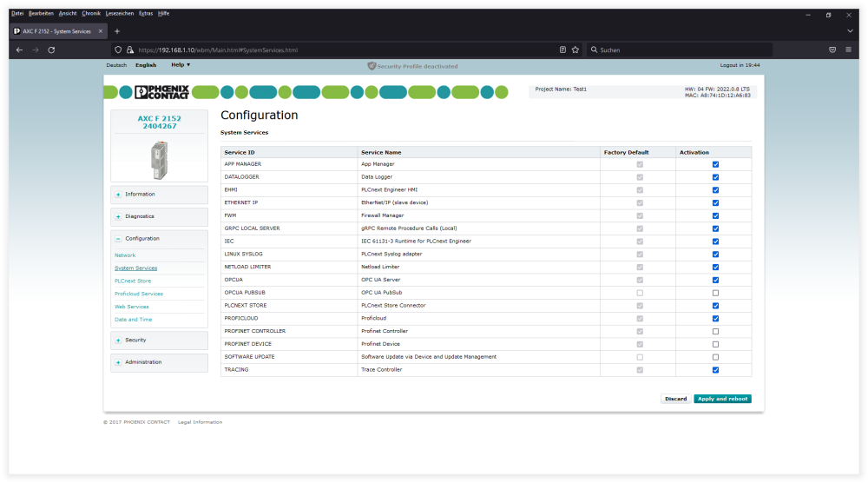Bookmark this page with the star icon
The width and height of the screenshot is (868, 483).
pos(575,50)
